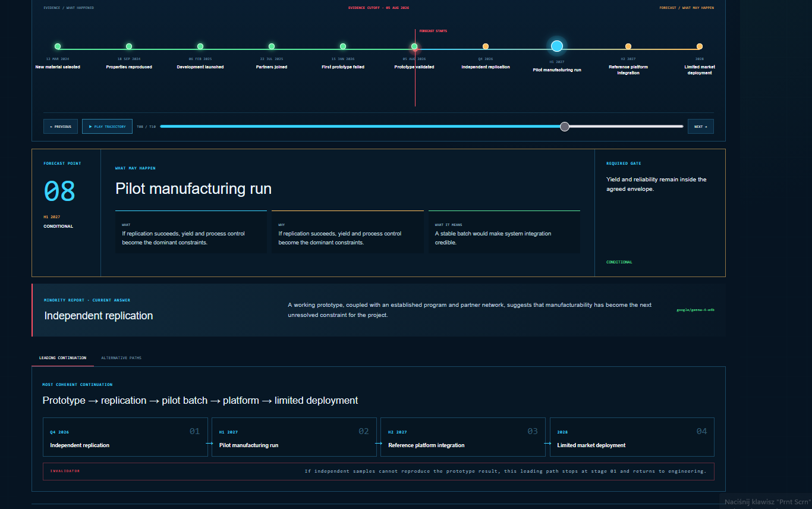Click the "Forecast Point" label
812x509 pixels.
click(x=62, y=164)
